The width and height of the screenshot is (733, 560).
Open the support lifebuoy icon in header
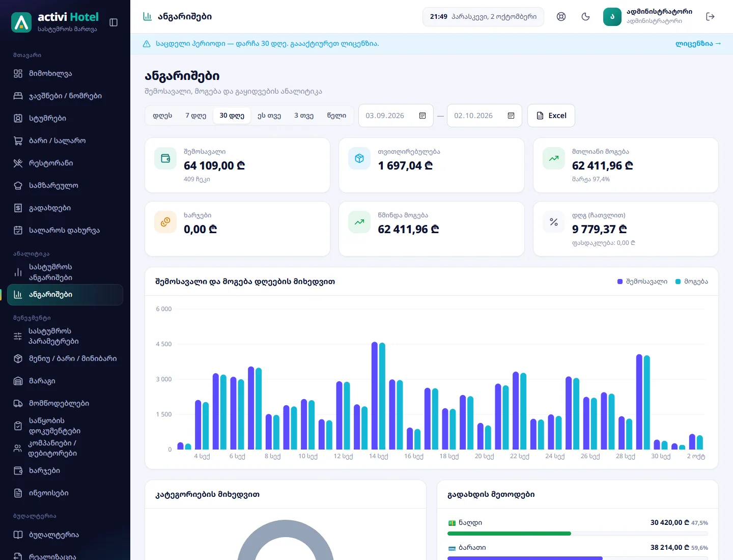point(561,17)
